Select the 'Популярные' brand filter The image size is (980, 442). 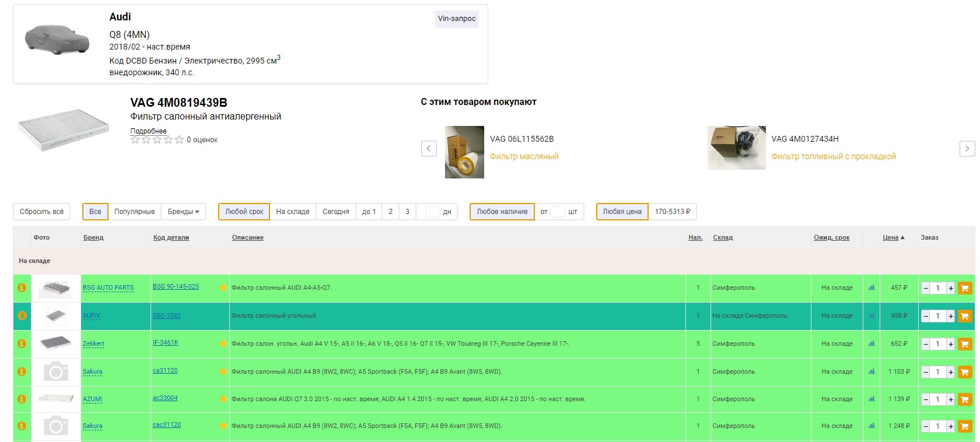coord(135,212)
